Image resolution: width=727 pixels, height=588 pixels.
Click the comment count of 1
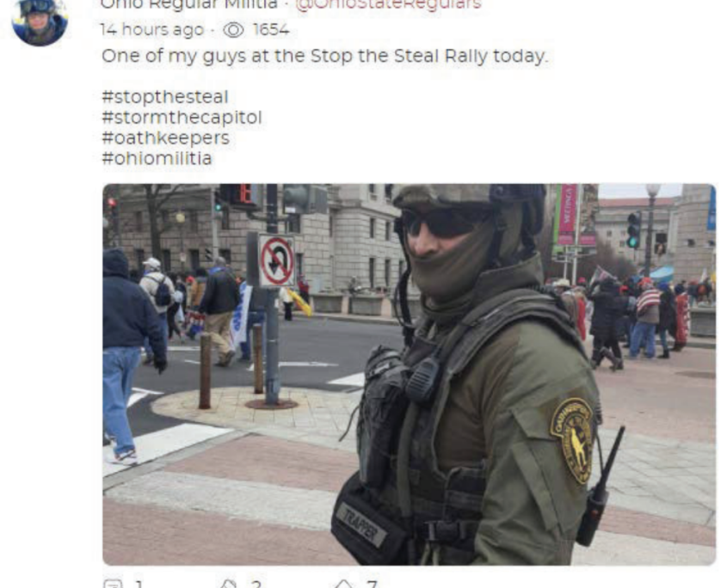pyautogui.click(x=139, y=585)
